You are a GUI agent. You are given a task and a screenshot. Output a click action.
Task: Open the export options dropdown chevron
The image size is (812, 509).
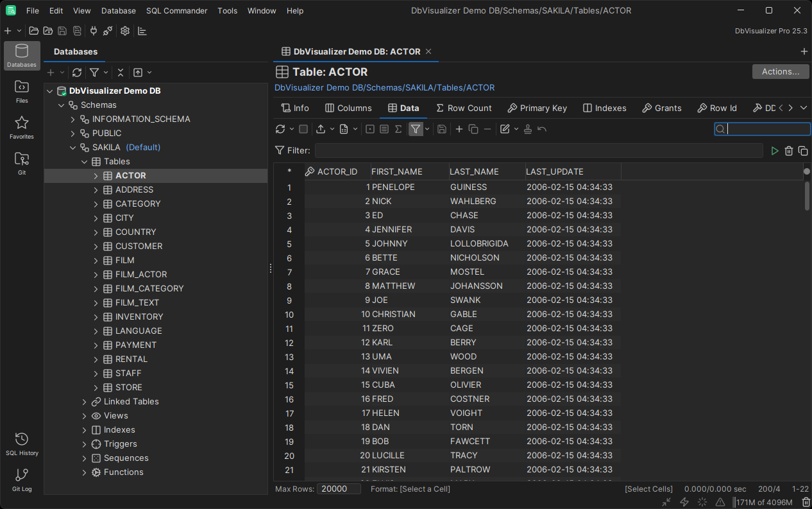click(x=332, y=129)
